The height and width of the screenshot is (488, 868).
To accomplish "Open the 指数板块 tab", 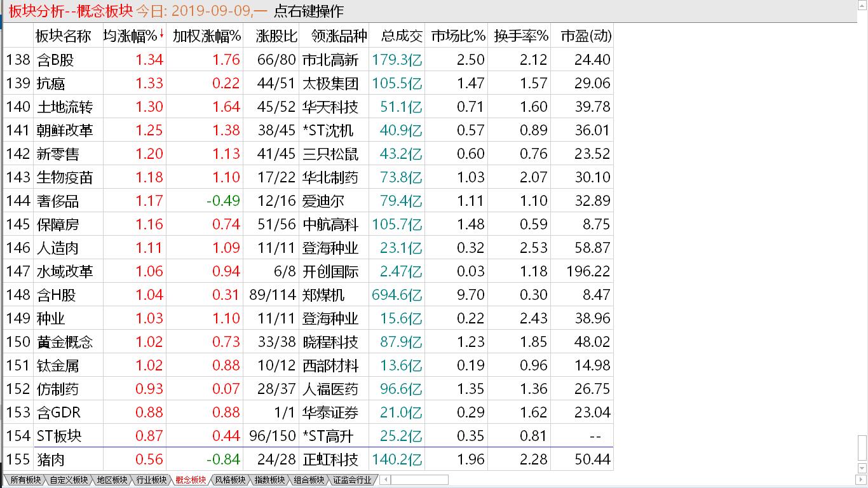I will tap(269, 480).
